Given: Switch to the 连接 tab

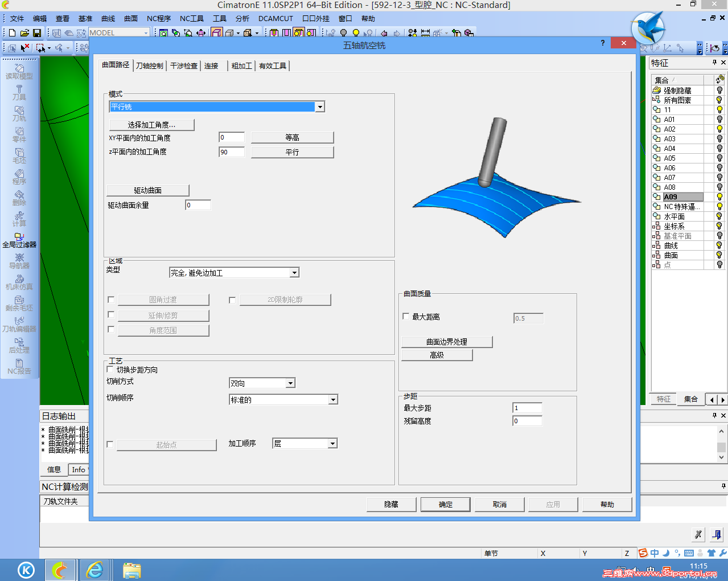Looking at the screenshot, I should 211,66.
